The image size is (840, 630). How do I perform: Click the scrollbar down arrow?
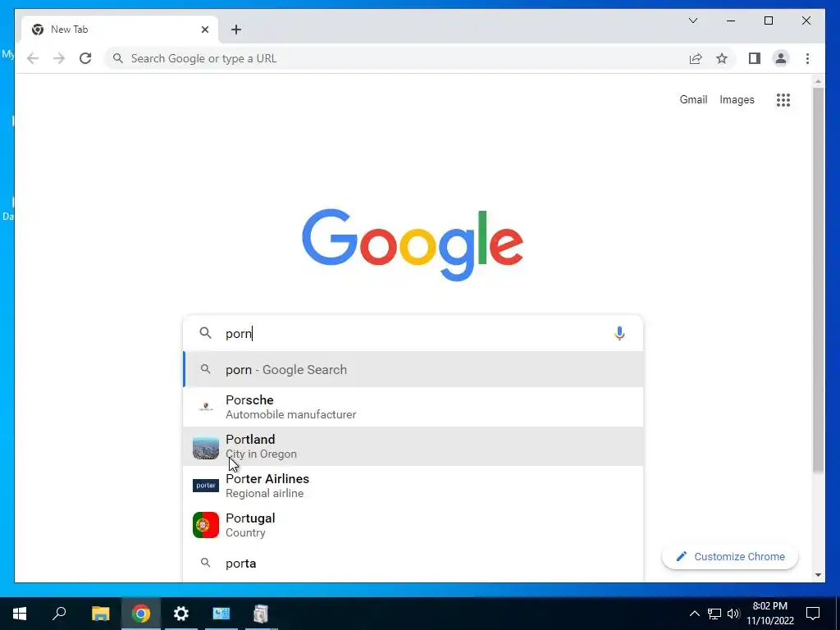tap(818, 575)
